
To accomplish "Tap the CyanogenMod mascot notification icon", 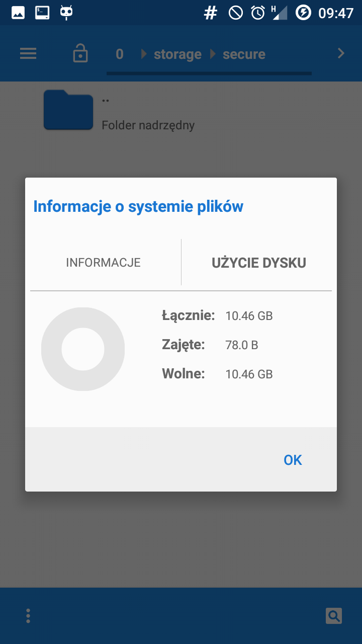I will (x=66, y=13).
